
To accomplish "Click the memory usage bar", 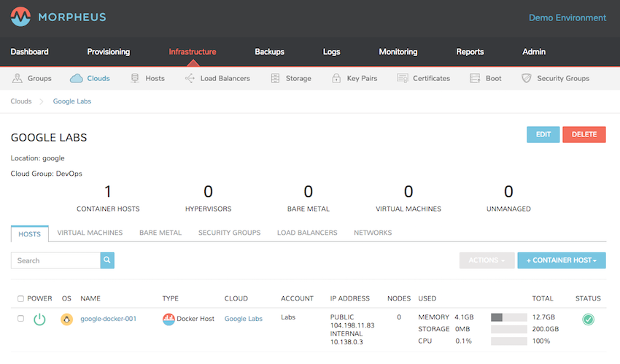I will coord(509,317).
